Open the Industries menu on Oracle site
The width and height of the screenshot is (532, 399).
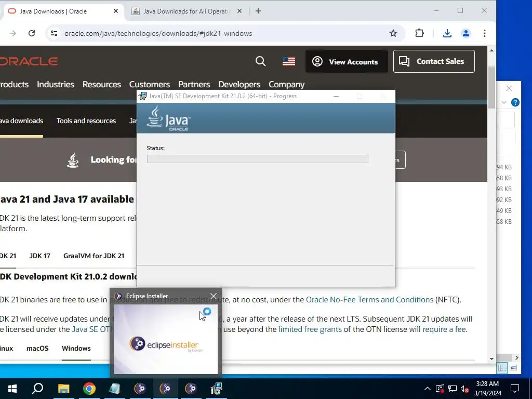[x=56, y=84]
